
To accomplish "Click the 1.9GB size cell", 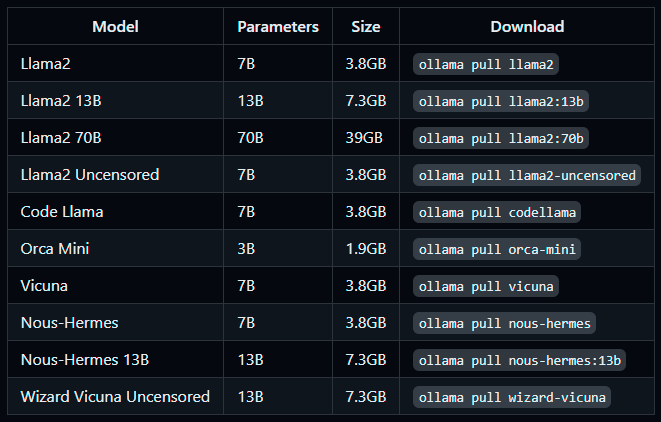I will tap(366, 249).
